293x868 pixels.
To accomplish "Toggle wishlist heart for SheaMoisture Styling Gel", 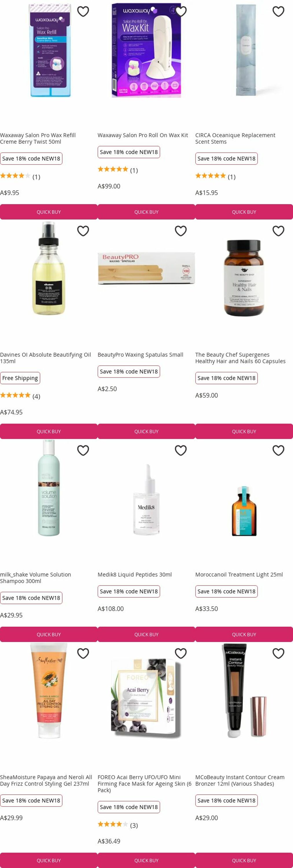I will click(x=83, y=653).
